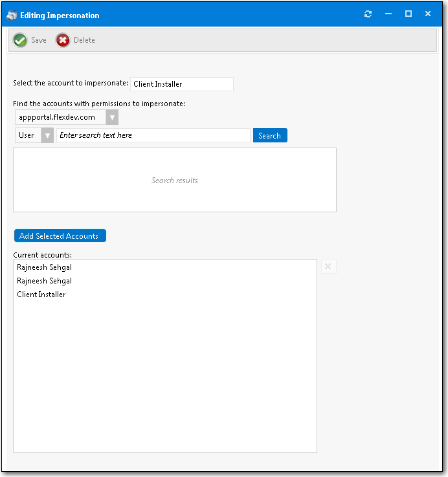The height and width of the screenshot is (477, 448).
Task: Click the red Delete icon
Action: coord(63,40)
